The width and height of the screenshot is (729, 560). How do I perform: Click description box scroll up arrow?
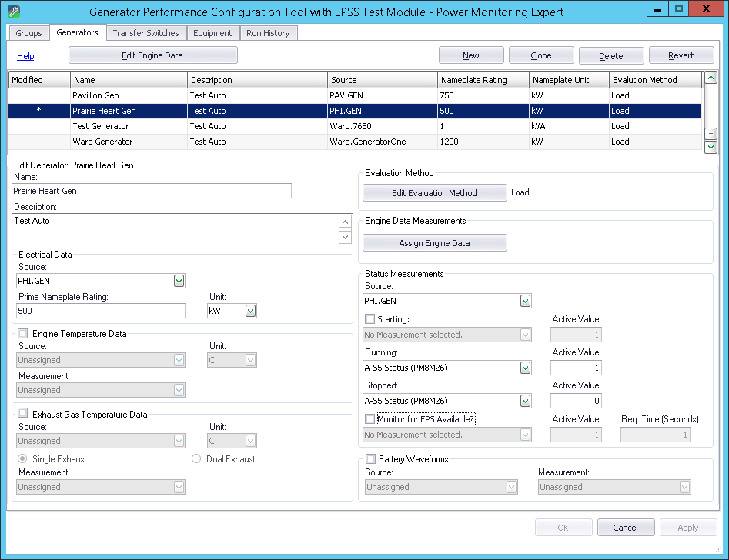(345, 222)
